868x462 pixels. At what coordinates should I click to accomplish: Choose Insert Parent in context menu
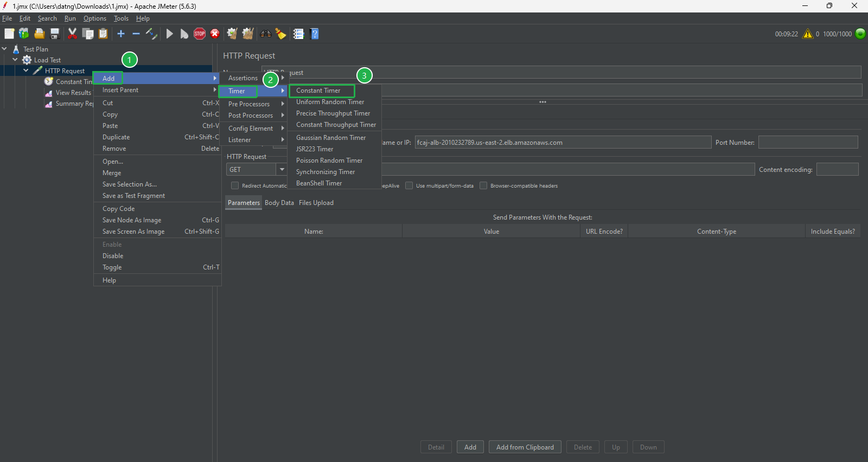(x=157, y=90)
